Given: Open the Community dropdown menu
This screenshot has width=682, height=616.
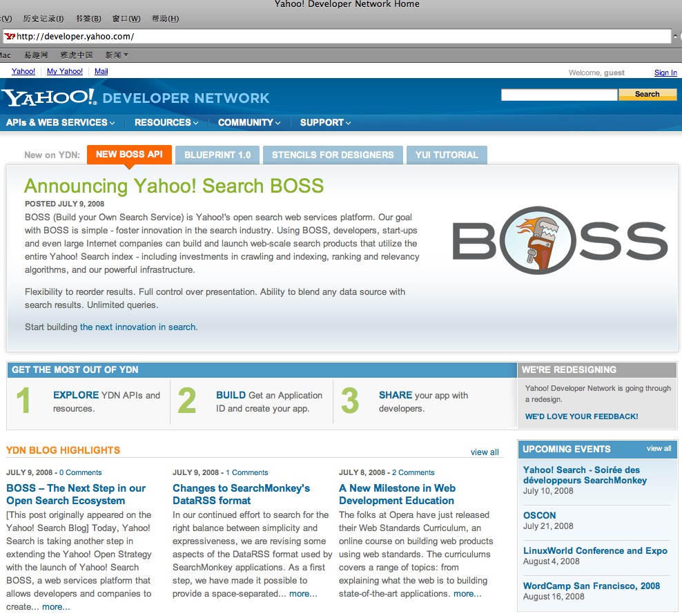Looking at the screenshot, I should [249, 123].
